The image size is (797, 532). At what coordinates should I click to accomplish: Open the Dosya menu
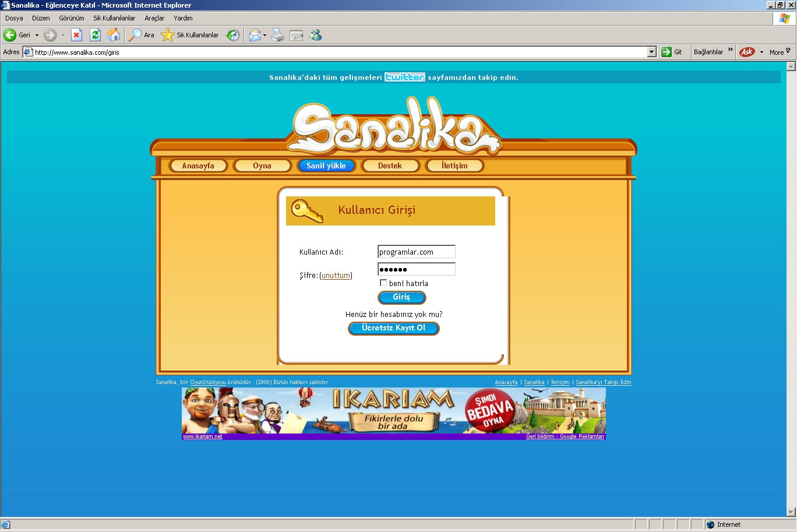[14, 18]
